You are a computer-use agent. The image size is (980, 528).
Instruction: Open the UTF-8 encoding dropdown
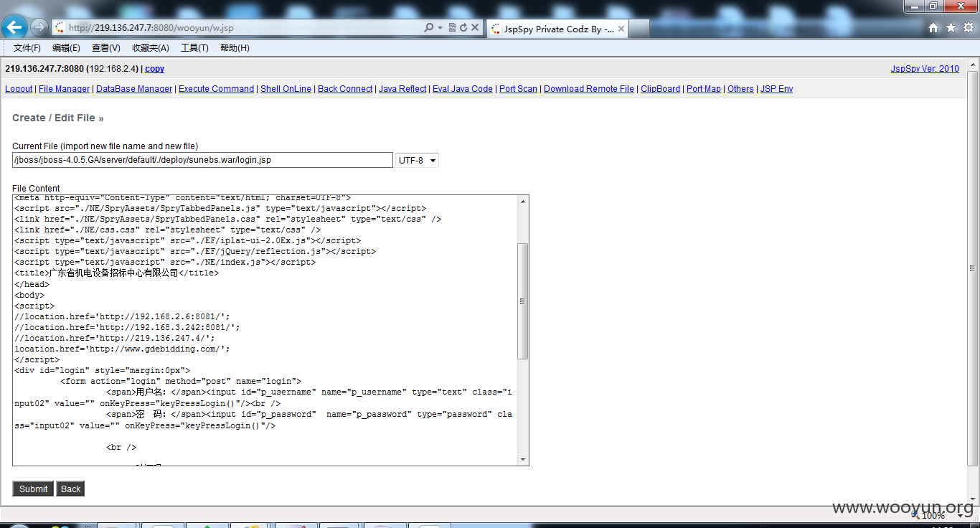pyautogui.click(x=417, y=160)
